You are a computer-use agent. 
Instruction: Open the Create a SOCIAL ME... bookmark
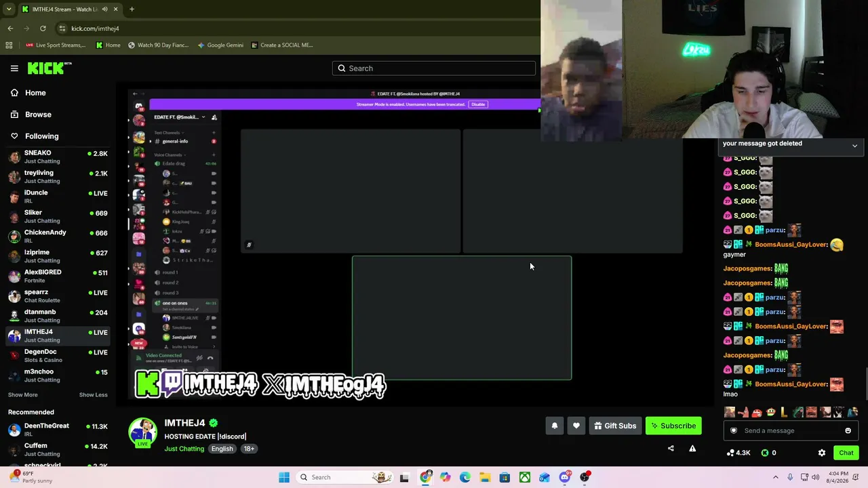[282, 45]
